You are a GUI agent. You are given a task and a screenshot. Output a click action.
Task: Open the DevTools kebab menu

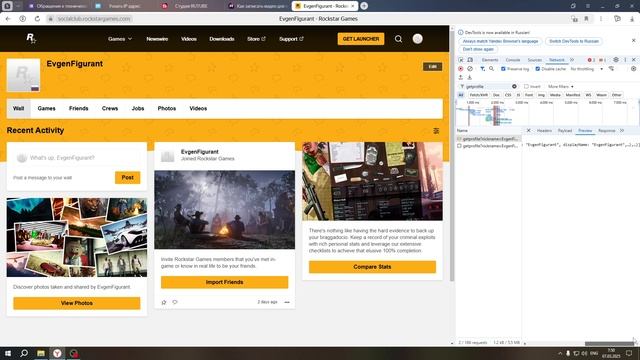[625, 60]
